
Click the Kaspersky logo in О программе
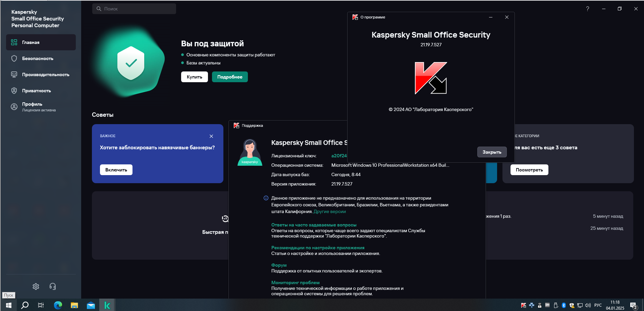tap(431, 78)
